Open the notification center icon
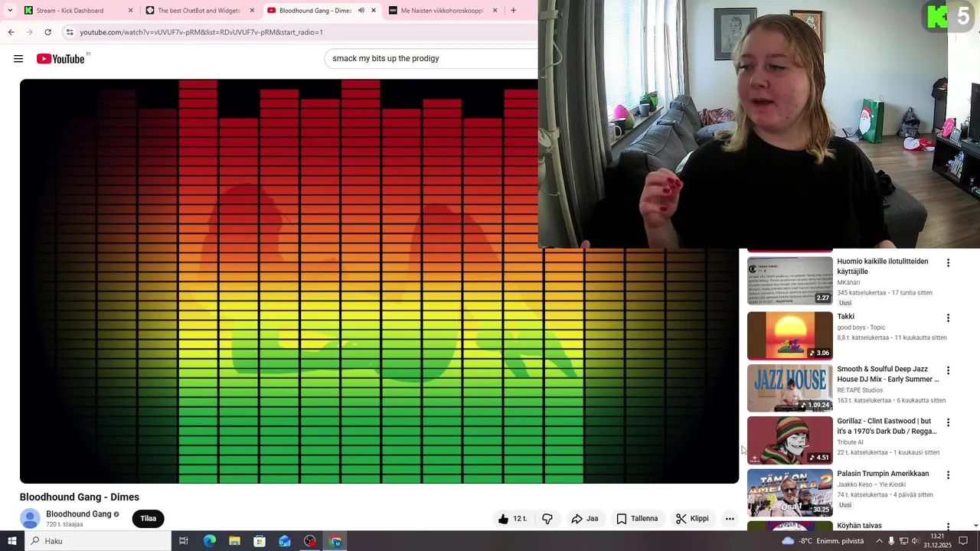Viewport: 980px width, 551px height. [963, 541]
